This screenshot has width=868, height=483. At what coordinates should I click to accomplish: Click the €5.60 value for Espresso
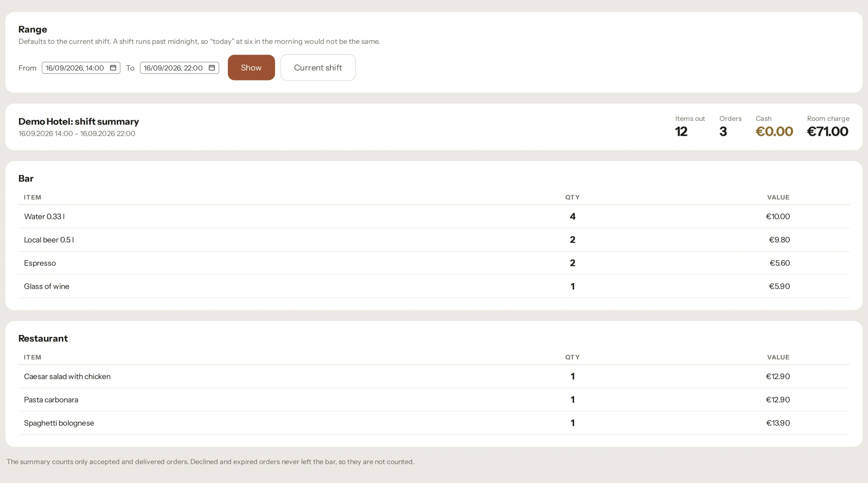780,263
